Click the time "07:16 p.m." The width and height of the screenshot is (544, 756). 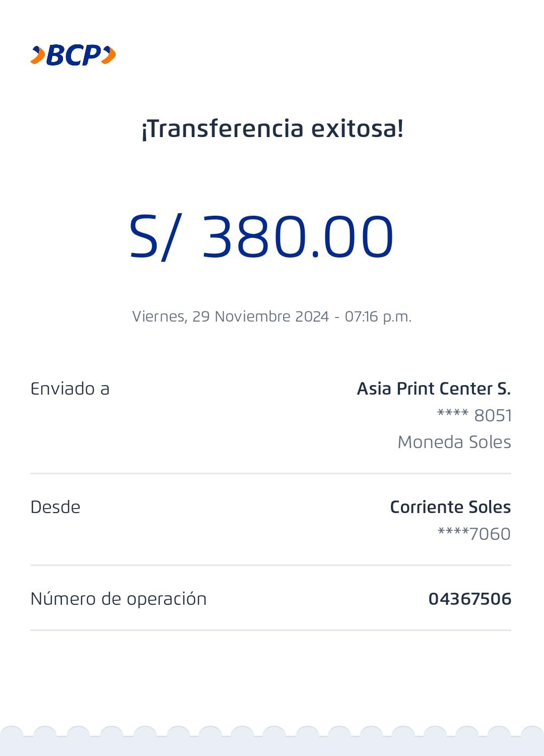(378, 317)
